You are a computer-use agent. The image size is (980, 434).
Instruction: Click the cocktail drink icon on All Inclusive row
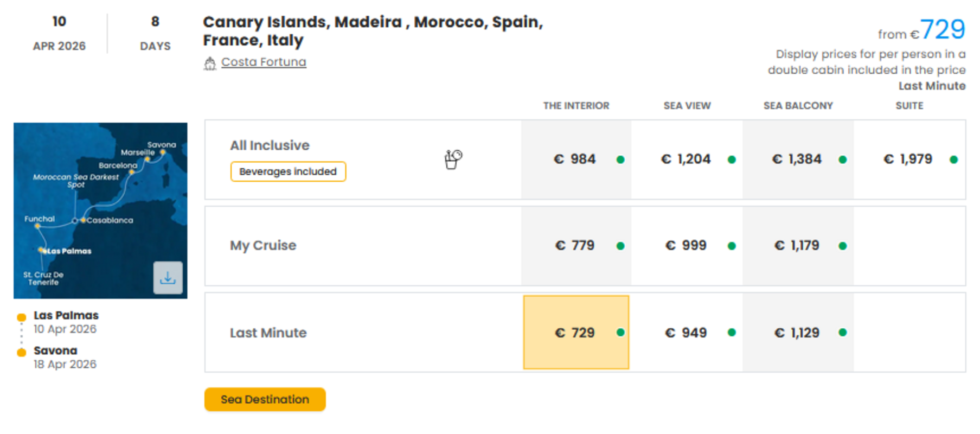click(x=452, y=158)
